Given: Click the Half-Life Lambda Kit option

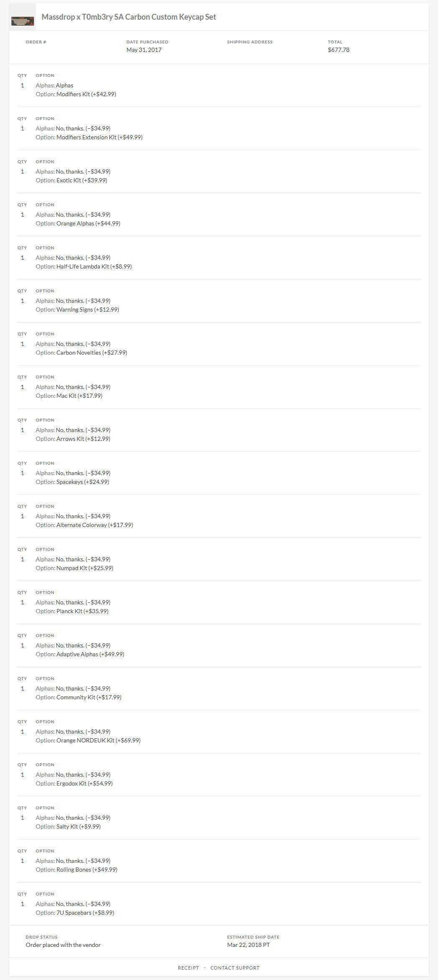Looking at the screenshot, I should [x=84, y=266].
